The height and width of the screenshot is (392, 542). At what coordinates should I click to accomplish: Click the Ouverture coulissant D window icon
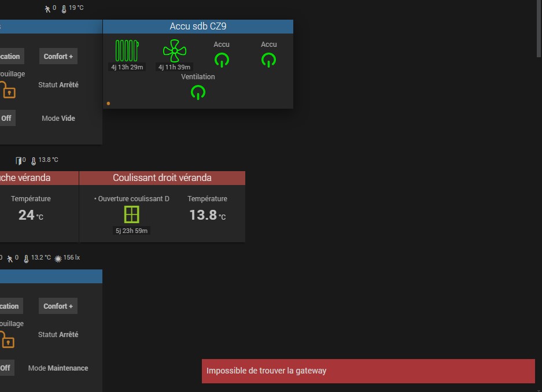coord(132,215)
